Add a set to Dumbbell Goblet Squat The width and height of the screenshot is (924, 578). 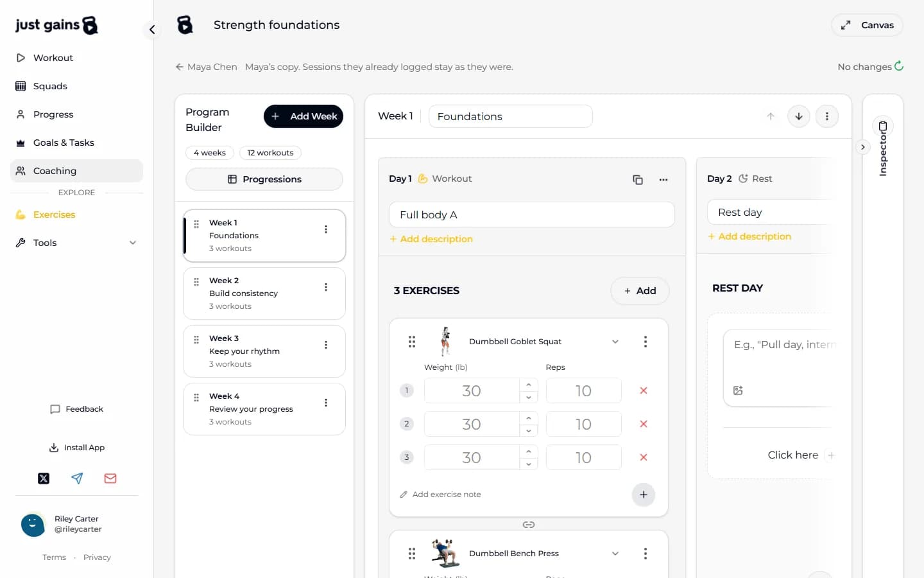[x=644, y=495]
